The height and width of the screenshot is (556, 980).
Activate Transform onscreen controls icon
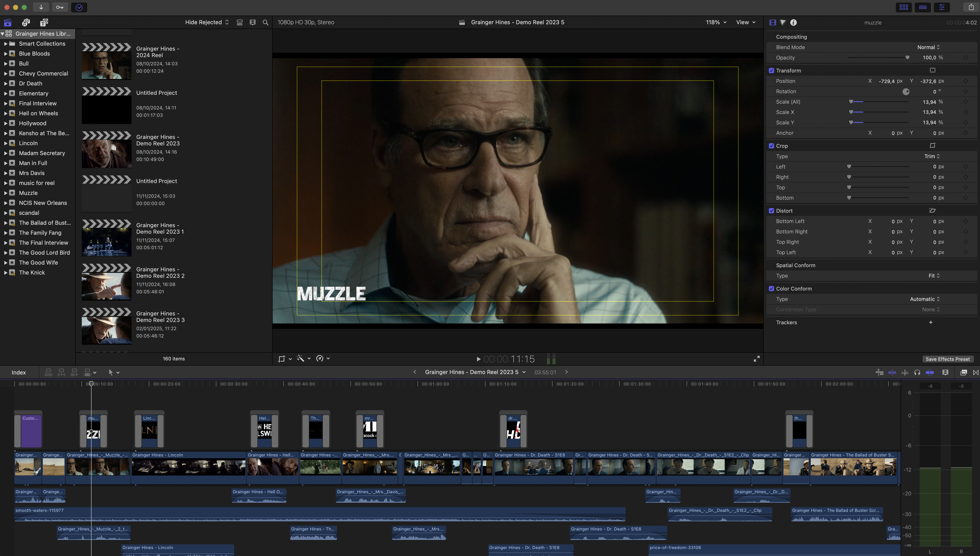point(933,70)
